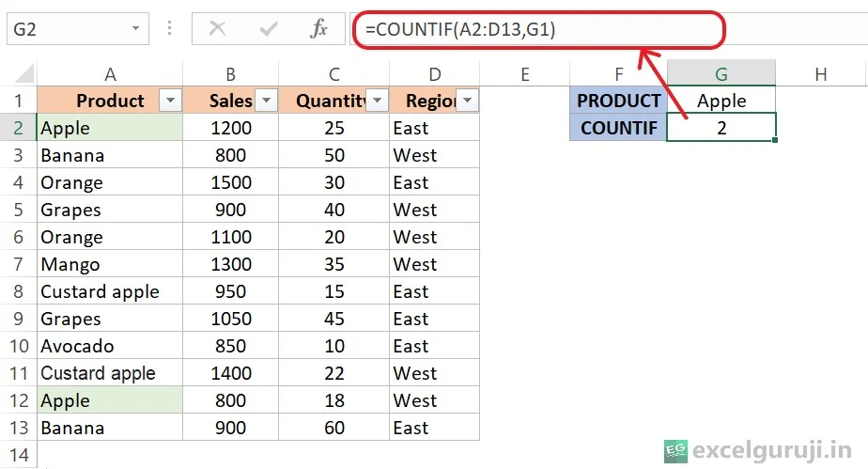The image size is (868, 469).
Task: Open the Quantity column filter dropdown
Action: 377,101
